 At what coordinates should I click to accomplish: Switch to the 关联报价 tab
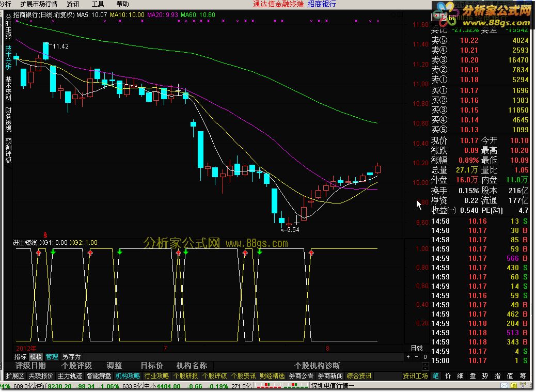click(41, 376)
